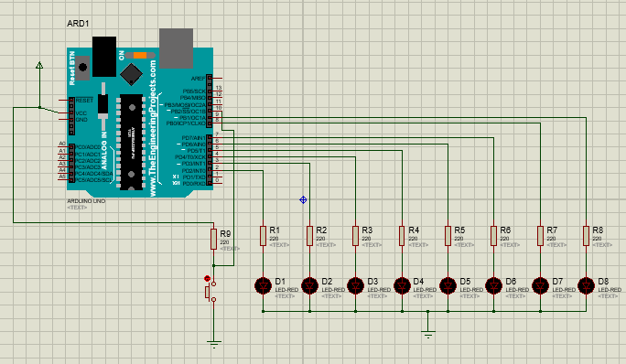
Task: Click LED D6 symbol
Action: point(494,285)
